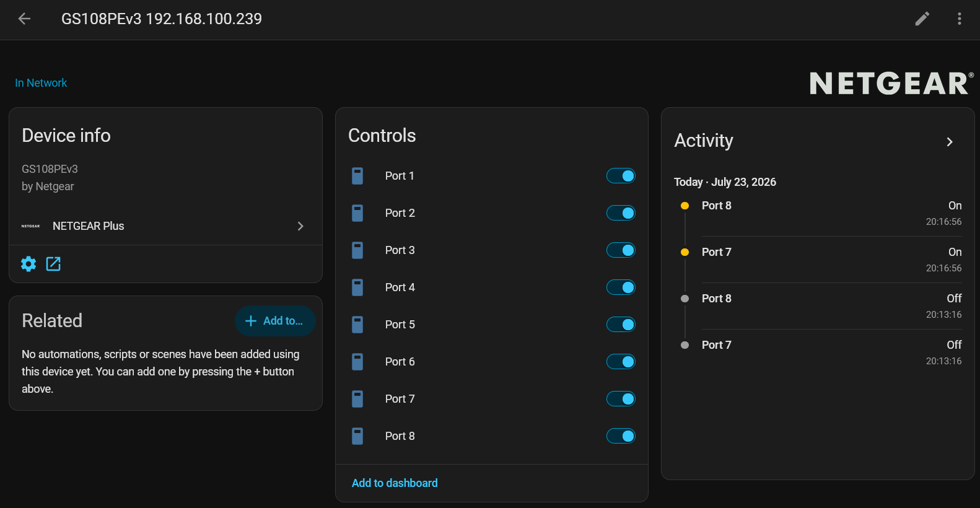Turn off the Port 1 toggle

[621, 176]
